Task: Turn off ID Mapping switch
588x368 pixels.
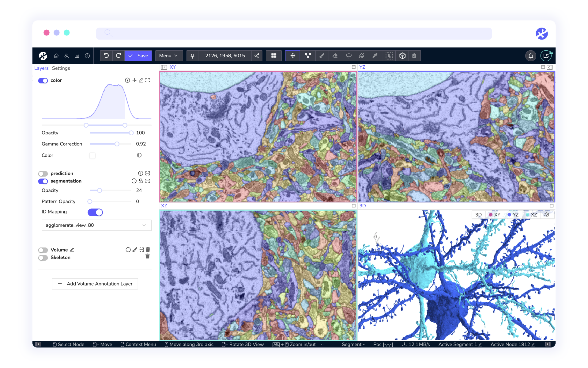Action: [95, 212]
